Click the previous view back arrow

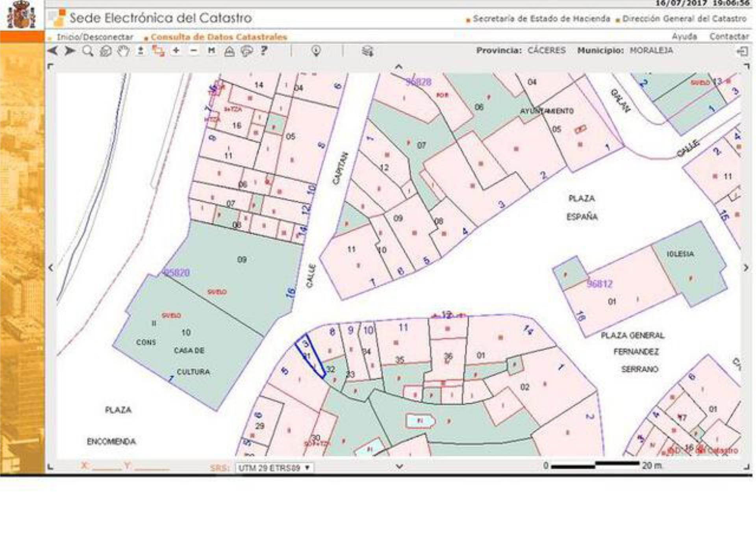tap(53, 51)
